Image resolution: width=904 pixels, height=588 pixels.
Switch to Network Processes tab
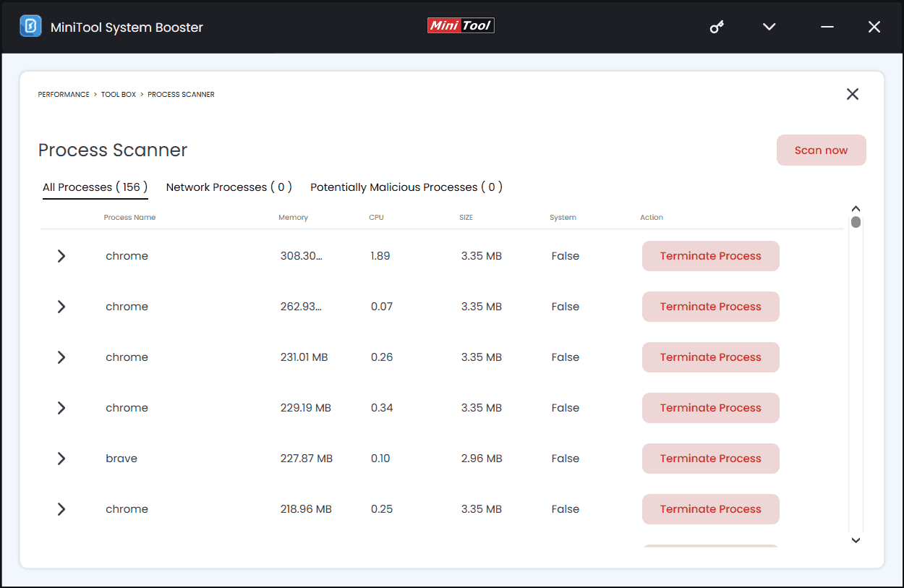(229, 187)
